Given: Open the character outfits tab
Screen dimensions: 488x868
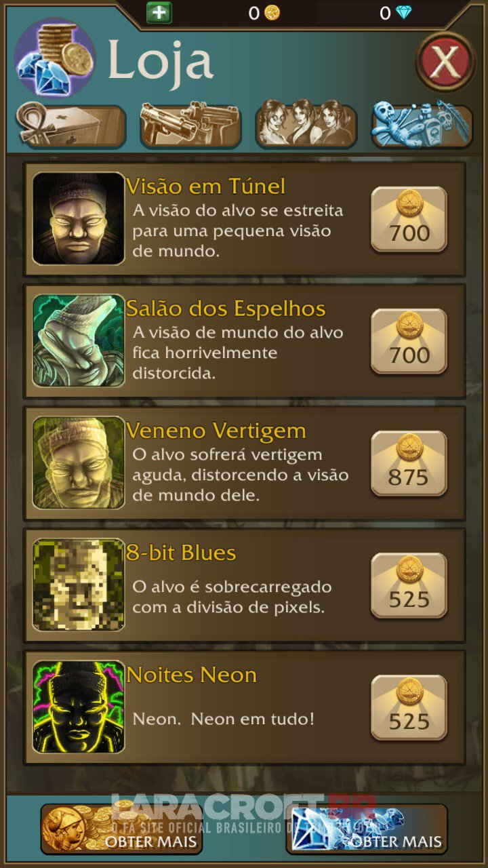Looking at the screenshot, I should coord(306,125).
